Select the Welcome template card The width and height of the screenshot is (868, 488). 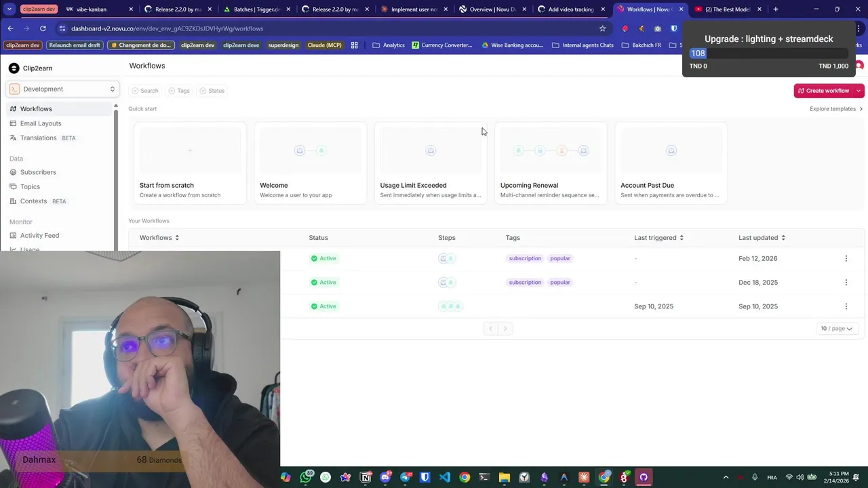[310, 163]
